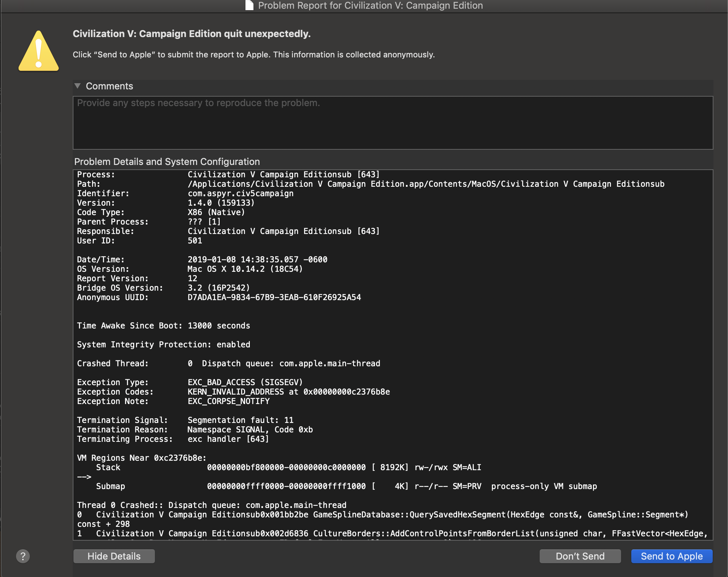Screen dimensions: 728x577
Task: Click the window title text
Action: [370, 5]
